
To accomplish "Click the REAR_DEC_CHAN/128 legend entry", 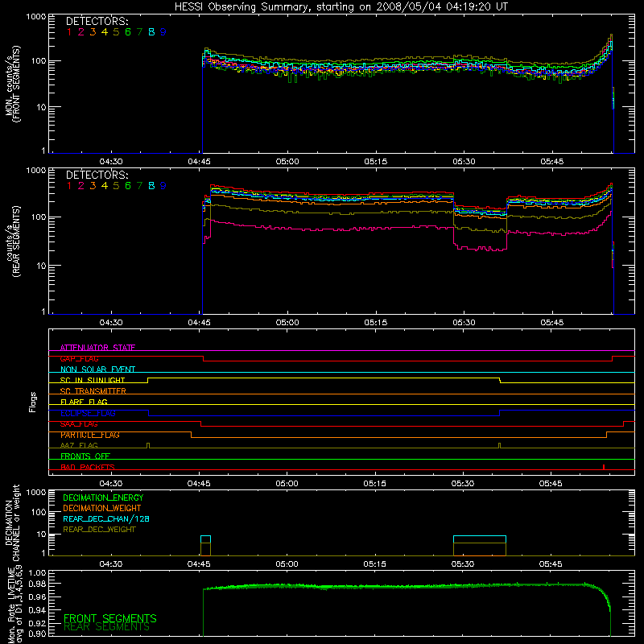I will tap(106, 518).
